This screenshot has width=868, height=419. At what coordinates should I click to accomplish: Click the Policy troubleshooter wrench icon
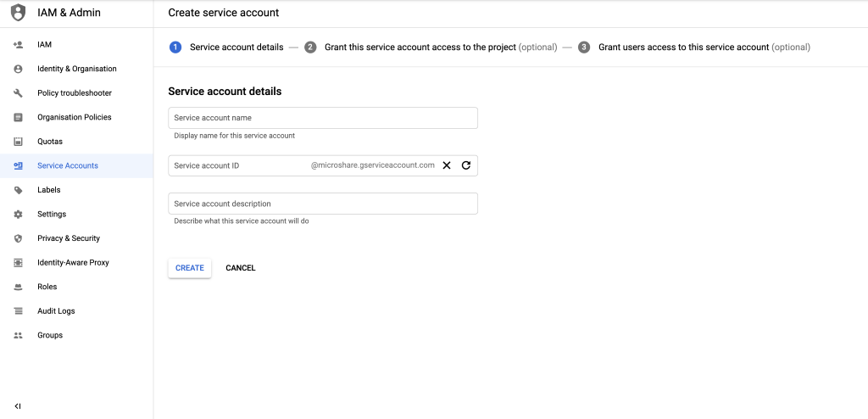click(18, 93)
